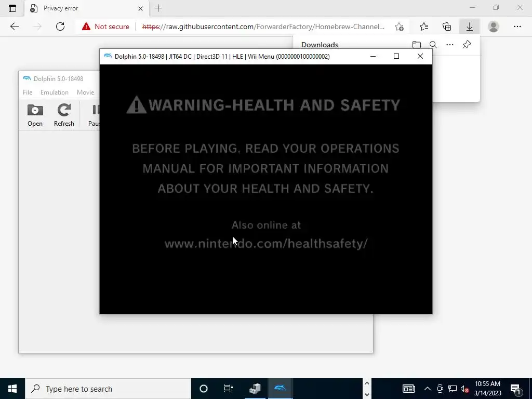Open a new browser tab
532x399 pixels.
[158, 8]
